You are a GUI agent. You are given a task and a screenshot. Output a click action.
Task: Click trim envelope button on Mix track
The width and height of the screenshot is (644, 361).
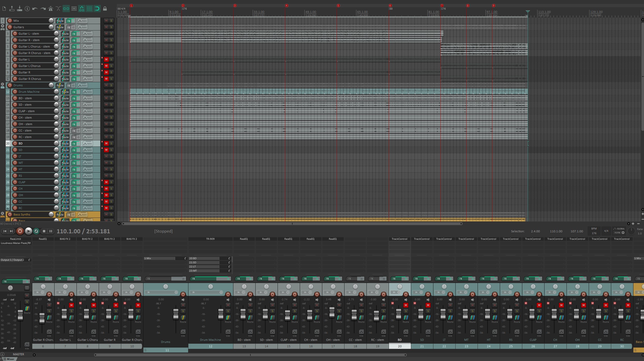[x=83, y=21]
